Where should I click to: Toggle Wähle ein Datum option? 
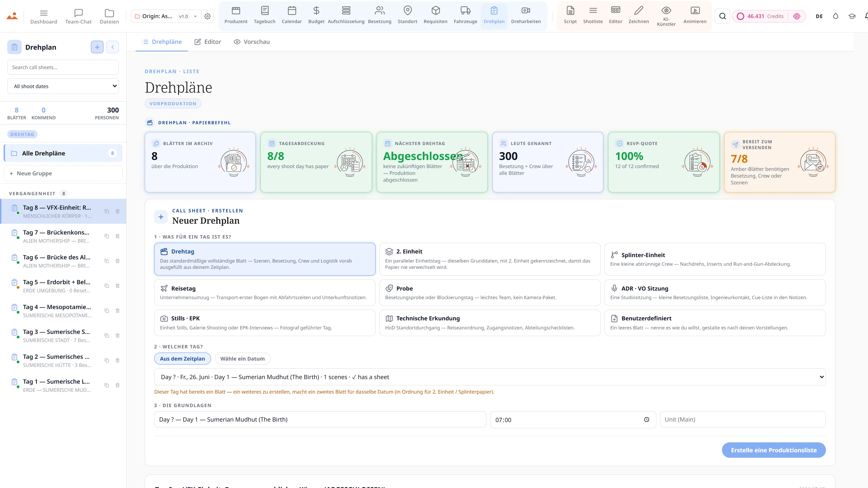click(x=242, y=359)
